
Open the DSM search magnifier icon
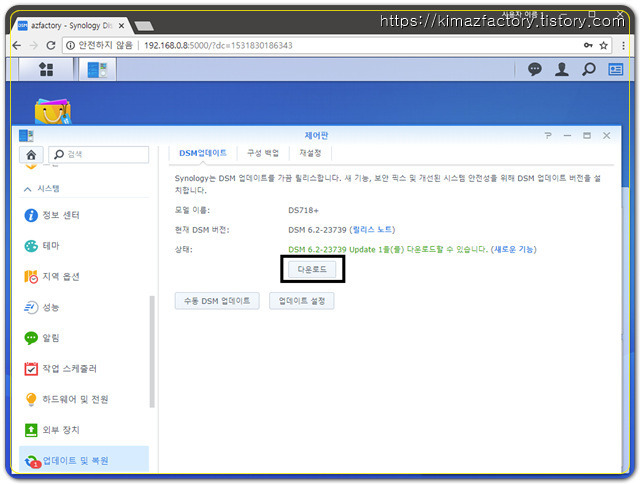(x=589, y=69)
